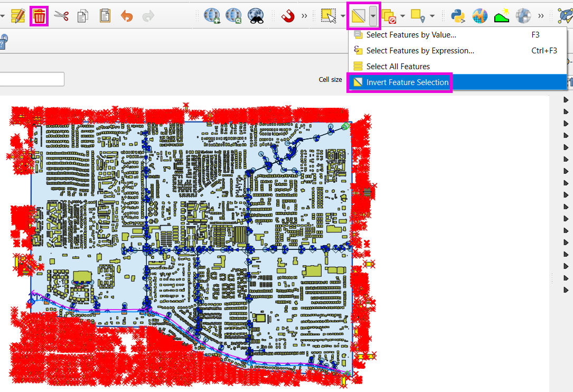573x392 pixels.
Task: Activate the Select Features by area tool
Action: point(329,16)
